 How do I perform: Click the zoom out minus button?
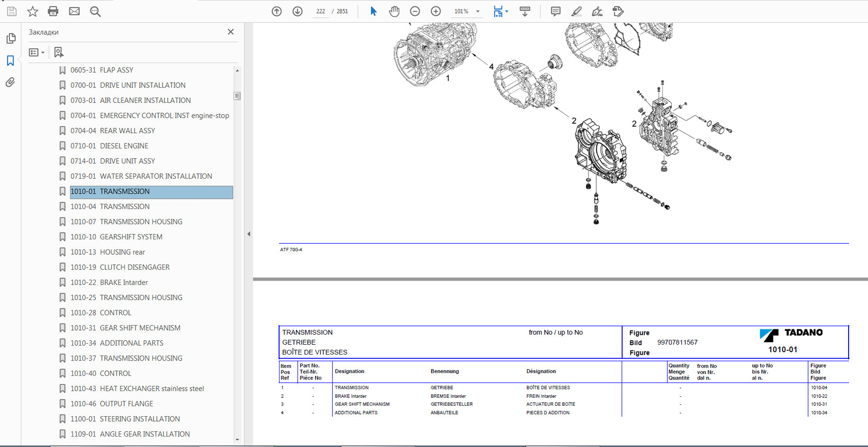[415, 11]
